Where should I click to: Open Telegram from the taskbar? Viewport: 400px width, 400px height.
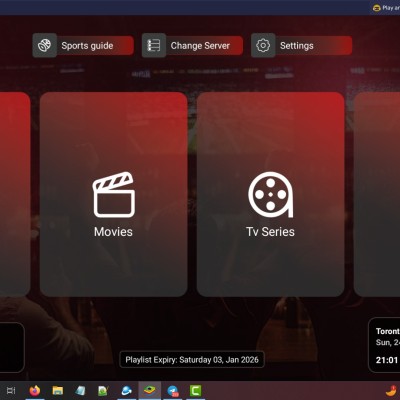(173, 390)
